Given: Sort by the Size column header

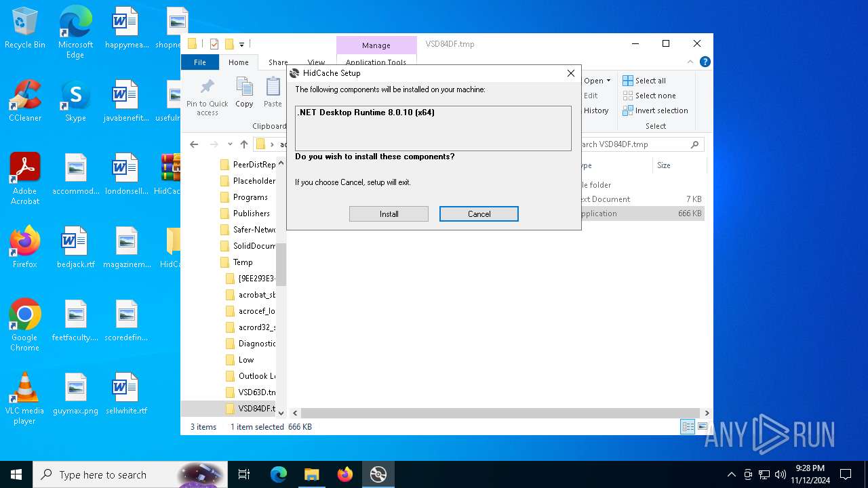Looking at the screenshot, I should (664, 165).
